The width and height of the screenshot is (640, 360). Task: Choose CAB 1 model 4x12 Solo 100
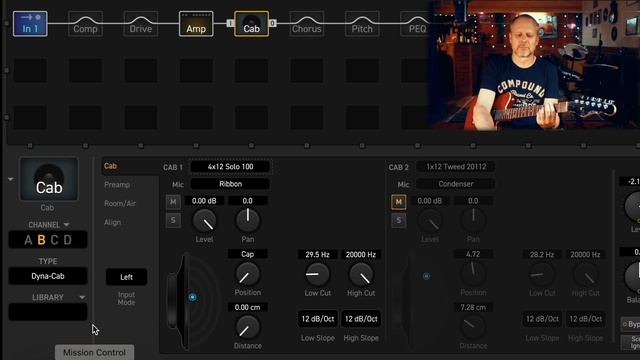click(x=230, y=167)
